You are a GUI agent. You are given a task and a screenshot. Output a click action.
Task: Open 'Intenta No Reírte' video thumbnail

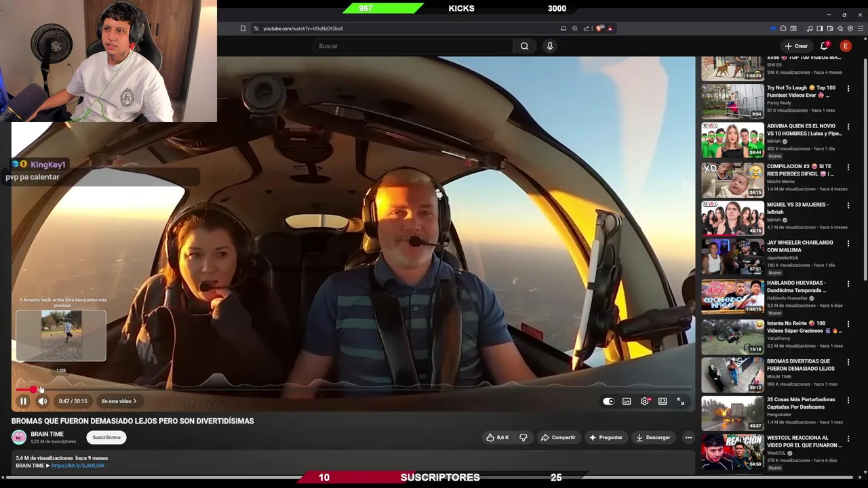click(x=732, y=336)
